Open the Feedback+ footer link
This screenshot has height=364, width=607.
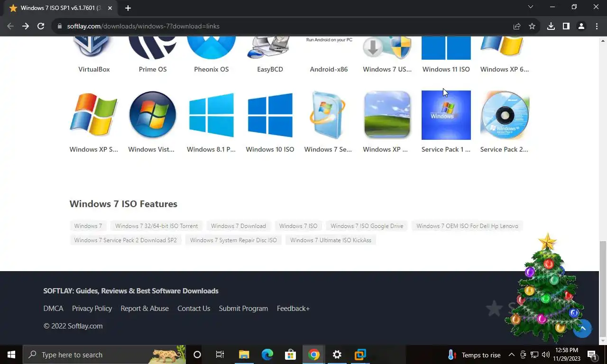293,309
